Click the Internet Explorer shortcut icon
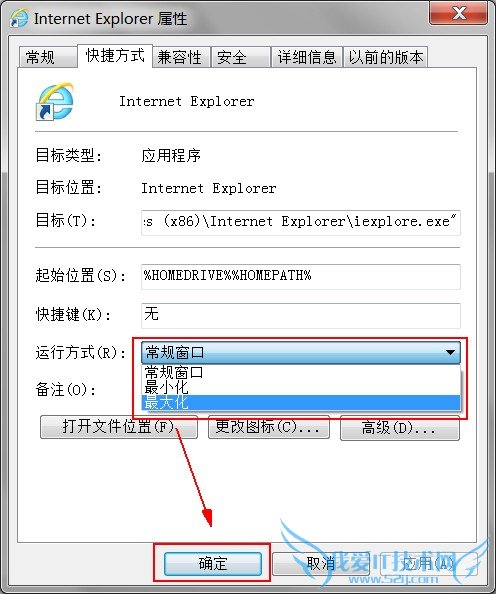Viewport: 496px width, 594px height. [x=55, y=102]
